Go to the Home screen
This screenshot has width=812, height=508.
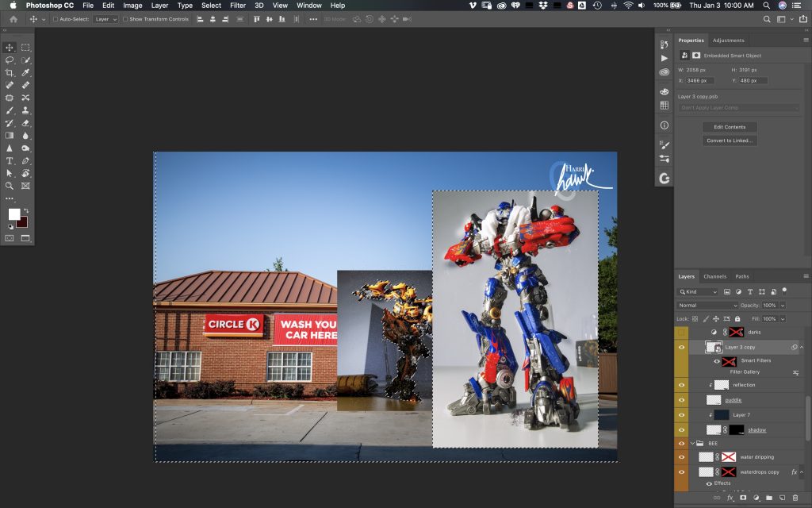click(x=13, y=19)
